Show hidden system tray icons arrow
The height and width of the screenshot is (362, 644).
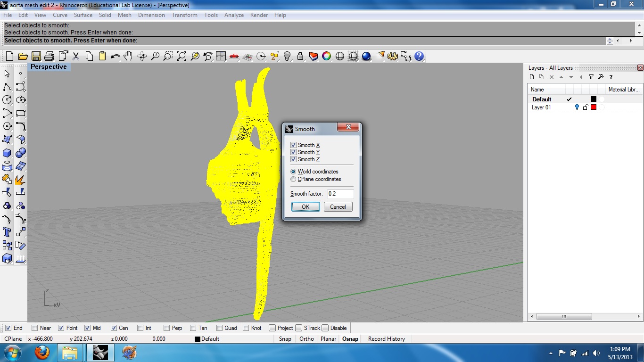pos(551,353)
